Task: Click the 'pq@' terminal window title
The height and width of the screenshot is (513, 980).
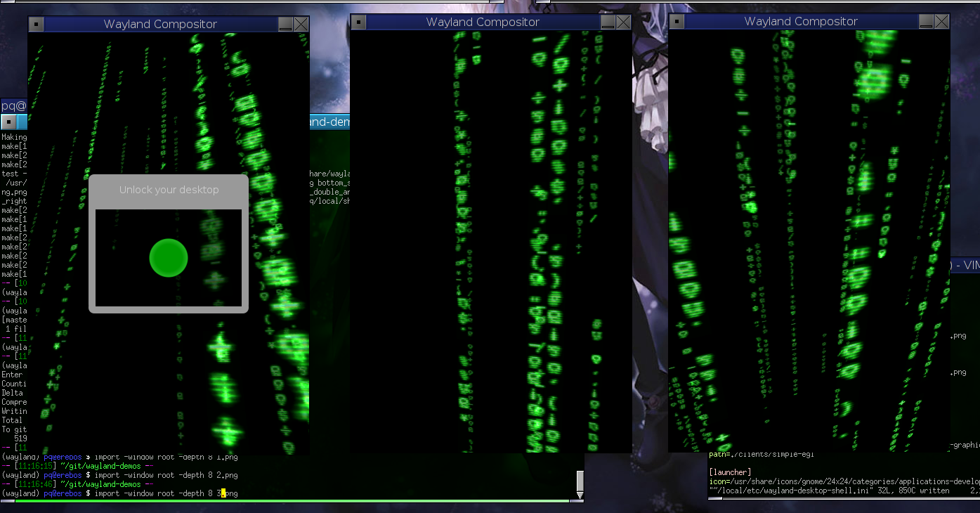Action: point(13,106)
